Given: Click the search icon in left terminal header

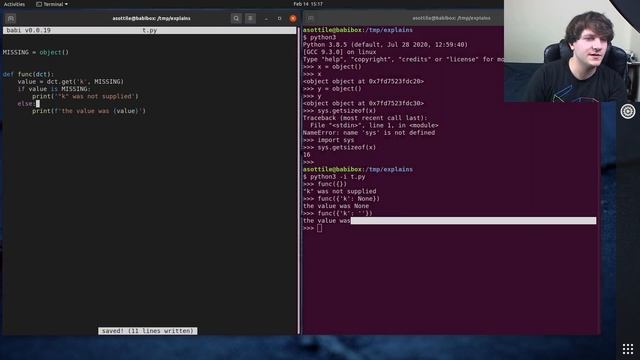Looking at the screenshot, I should (236, 18).
